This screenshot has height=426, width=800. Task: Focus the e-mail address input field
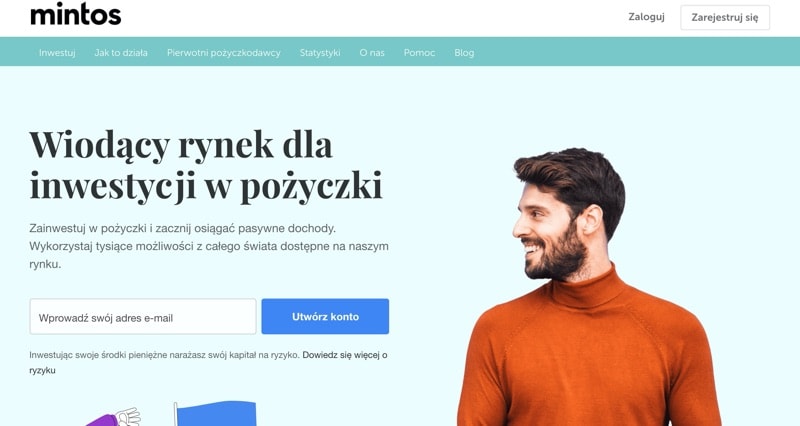click(x=143, y=317)
